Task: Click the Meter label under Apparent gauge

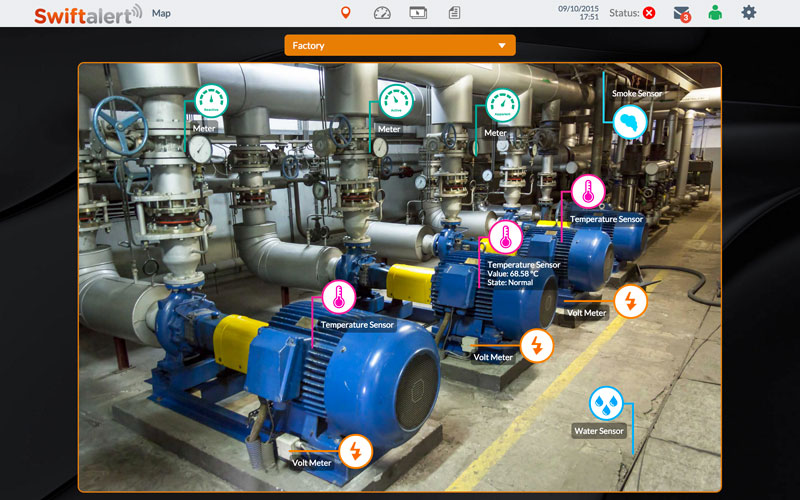Action: point(495,133)
